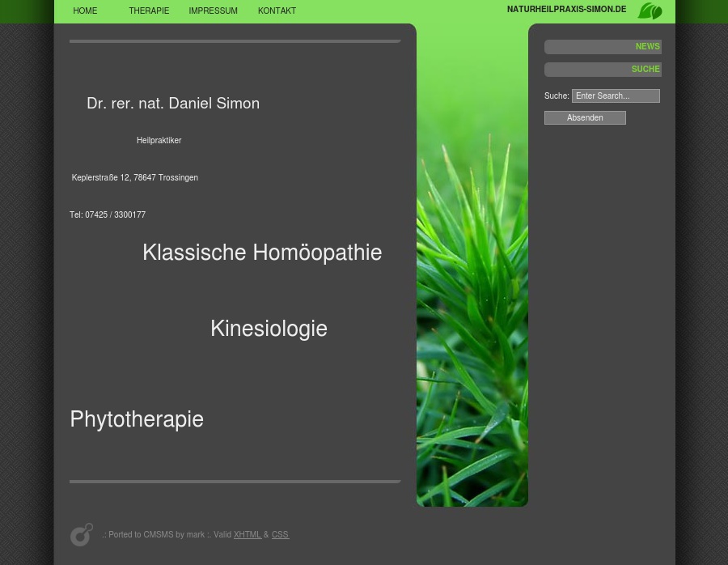The height and width of the screenshot is (565, 728).
Task: Navigate to the KONTAKT page
Action: [277, 11]
